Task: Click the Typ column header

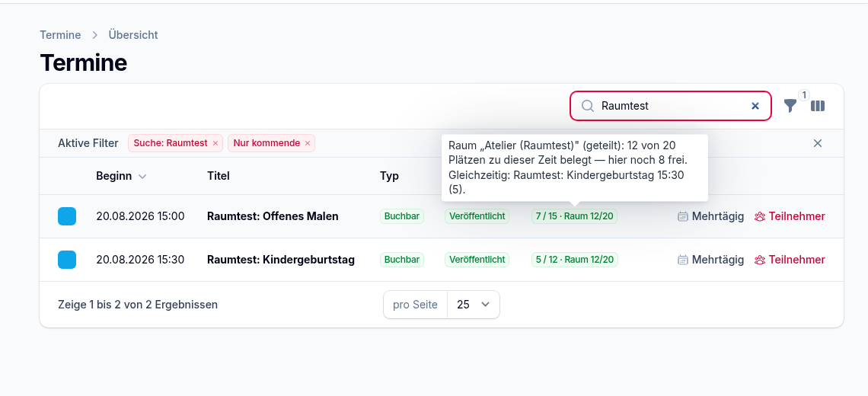Action: [389, 176]
